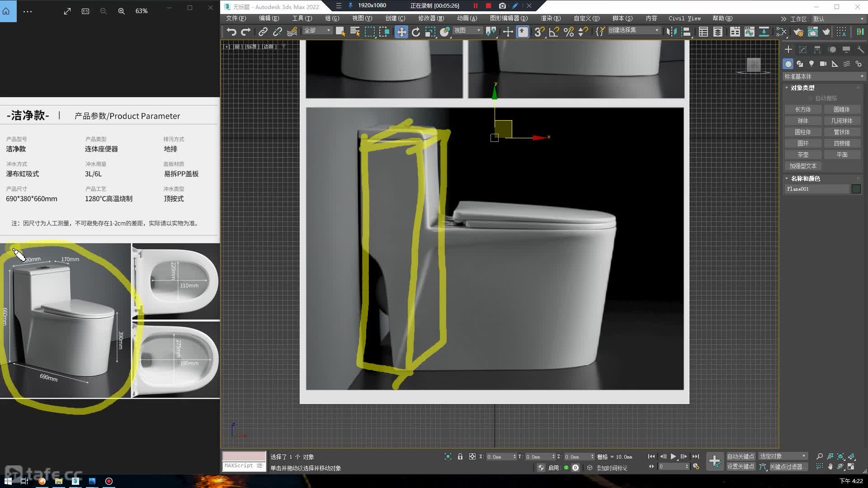Click the Redo arrow in 3ds Max toolbar
The height and width of the screenshot is (488, 868).
pos(246,32)
